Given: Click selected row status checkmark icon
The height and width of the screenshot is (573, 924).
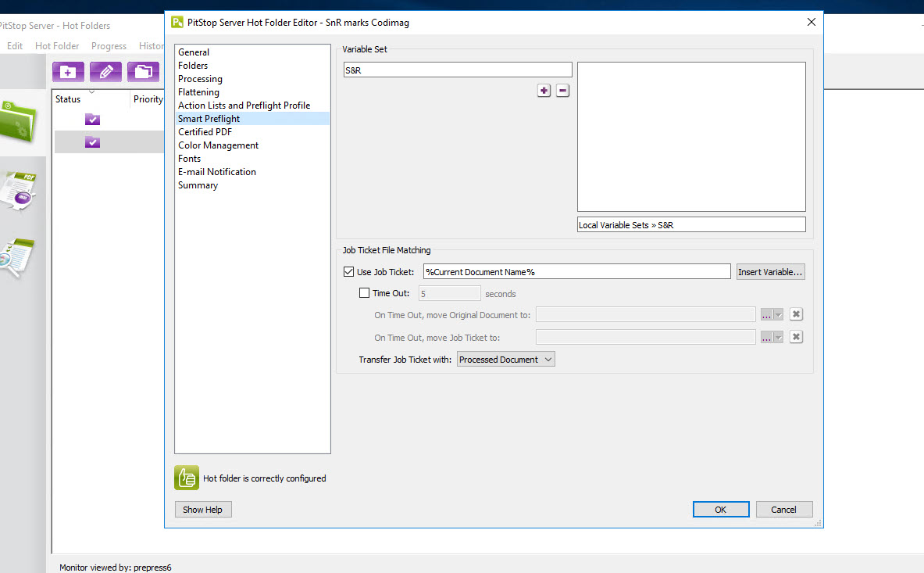Looking at the screenshot, I should (x=92, y=142).
